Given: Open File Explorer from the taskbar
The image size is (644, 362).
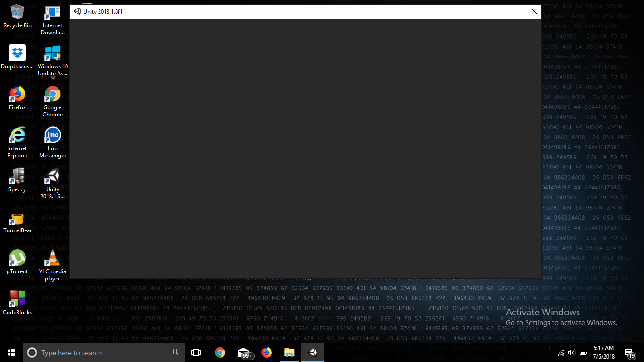Looking at the screenshot, I should coord(289,353).
